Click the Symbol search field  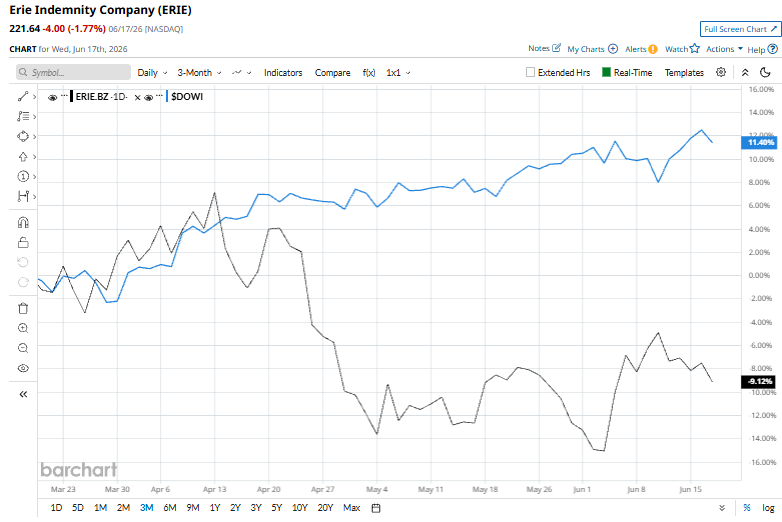coord(73,72)
